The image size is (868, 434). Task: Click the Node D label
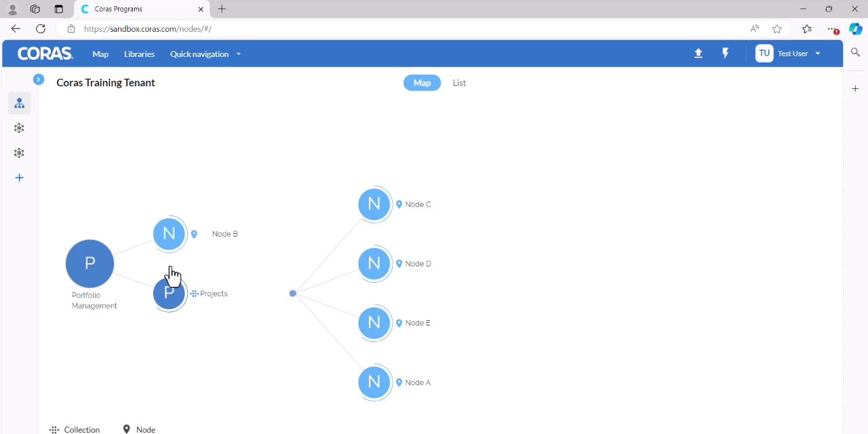(418, 264)
